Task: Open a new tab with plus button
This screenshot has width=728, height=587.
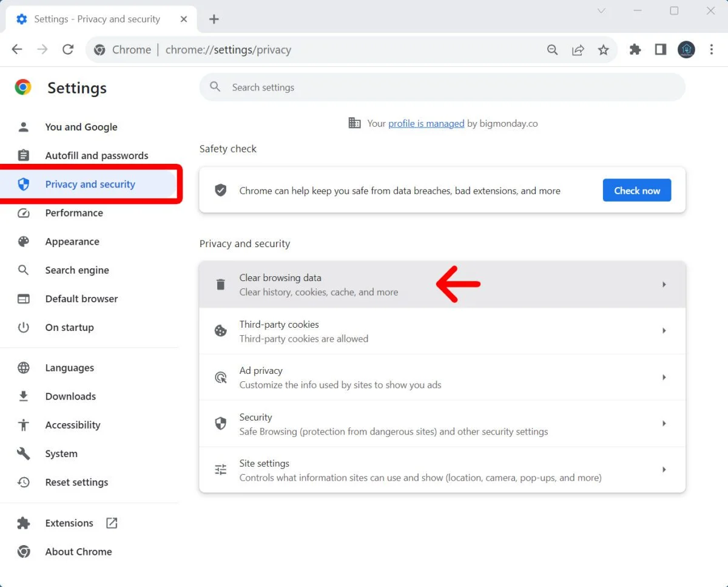Action: coord(214,19)
